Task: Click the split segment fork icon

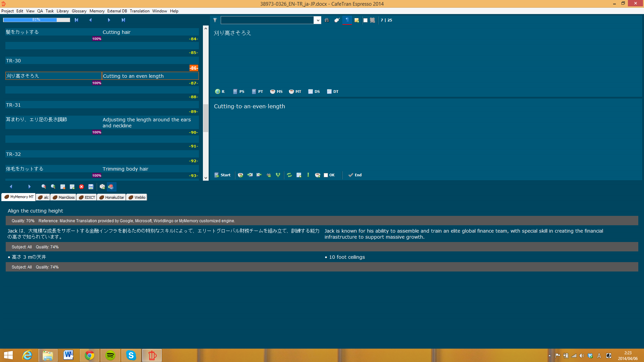Action: pos(278,175)
